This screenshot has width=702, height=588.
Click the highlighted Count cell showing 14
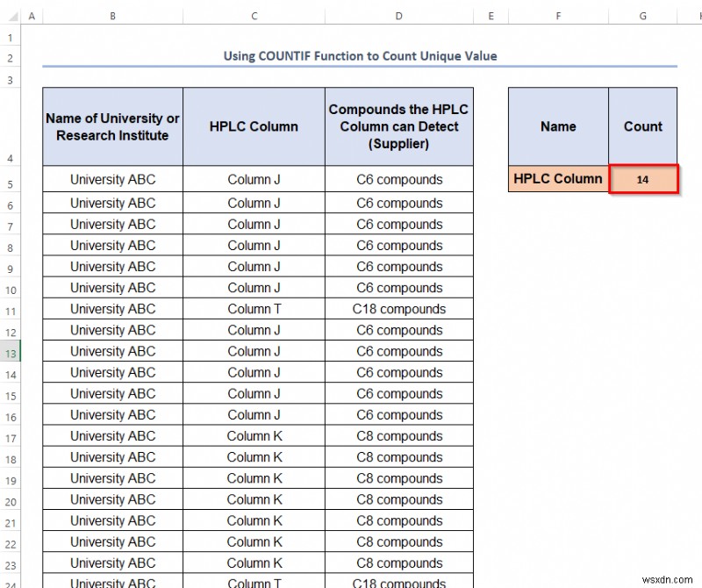(x=643, y=179)
